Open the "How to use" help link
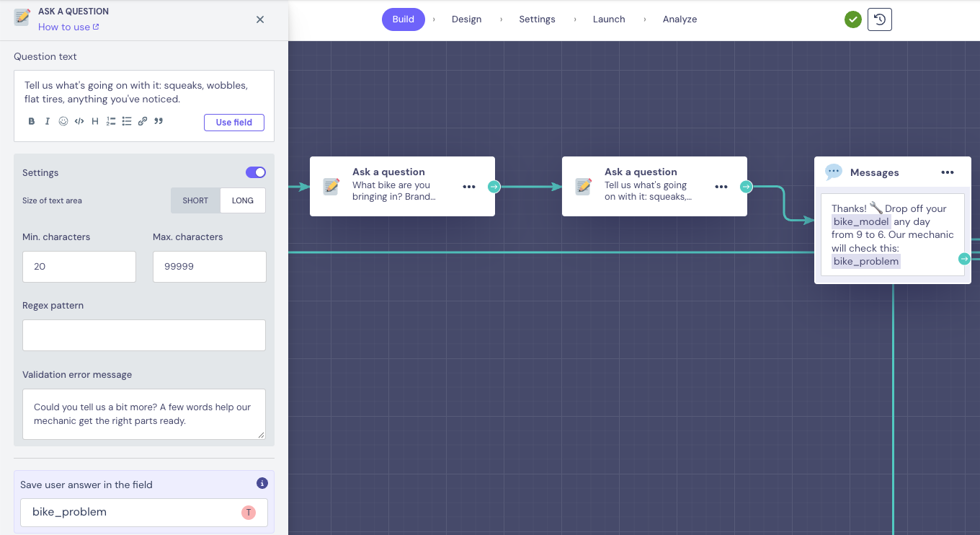Viewport: 980px width, 535px height. pyautogui.click(x=68, y=27)
